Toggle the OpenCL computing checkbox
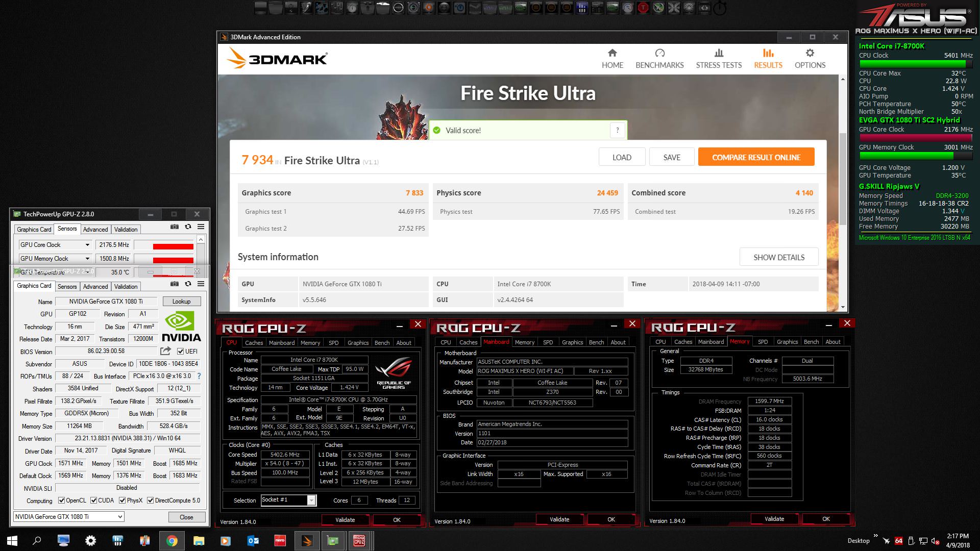 (62, 500)
